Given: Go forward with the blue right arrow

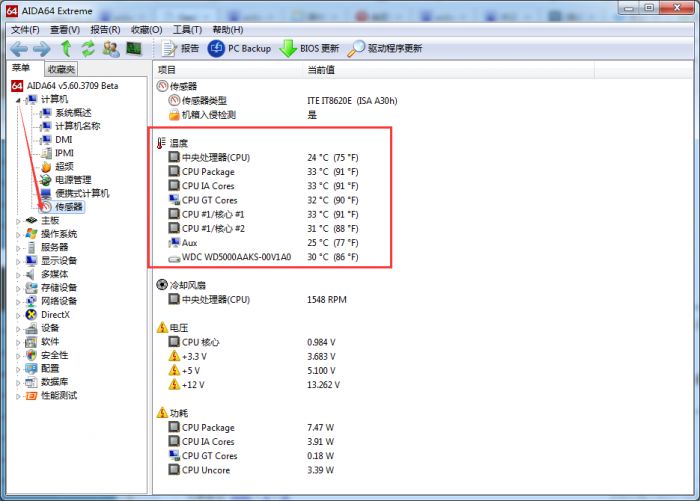Looking at the screenshot, I should tap(42, 49).
